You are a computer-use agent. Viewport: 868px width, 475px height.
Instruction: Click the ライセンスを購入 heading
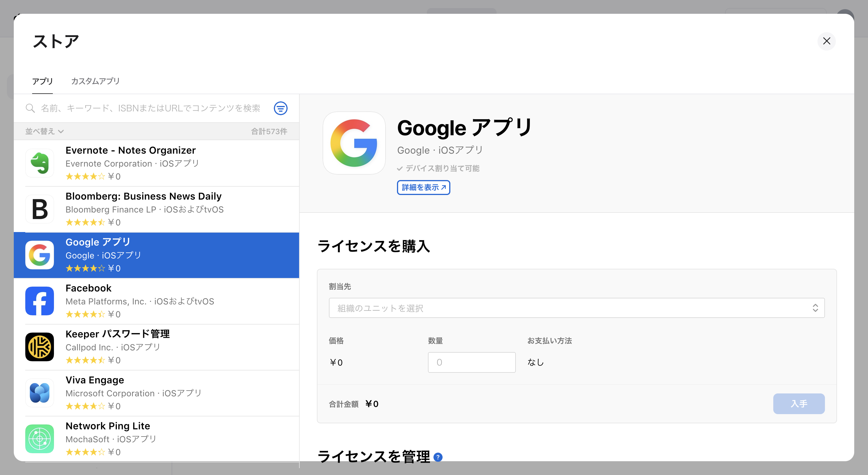(x=374, y=246)
